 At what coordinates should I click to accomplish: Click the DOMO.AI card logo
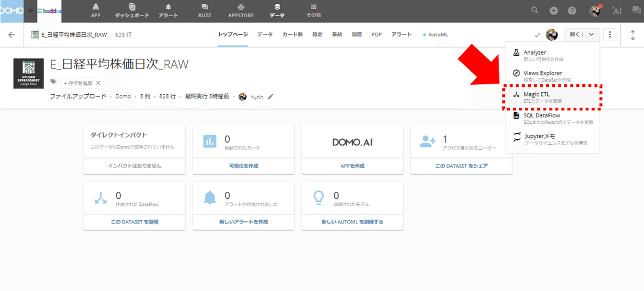[x=352, y=142]
